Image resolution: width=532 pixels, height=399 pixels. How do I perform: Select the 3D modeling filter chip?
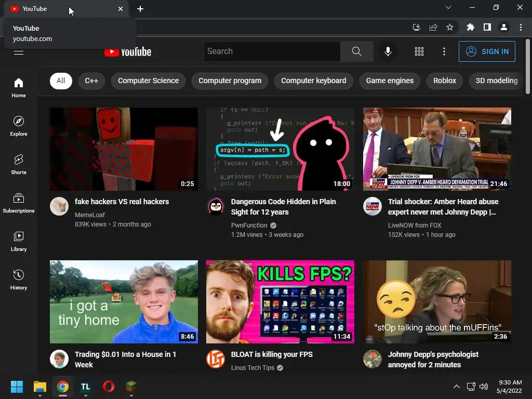(x=496, y=81)
